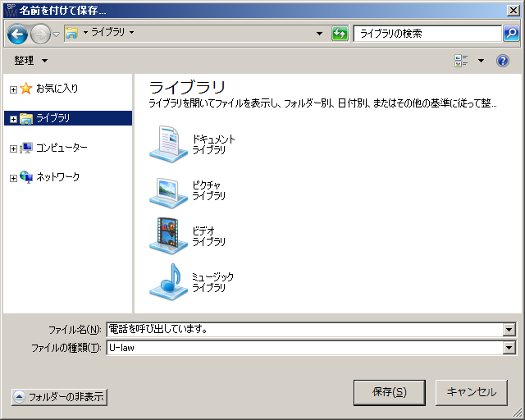Hide folders with フォルダーの非表示 button
This screenshot has width=525, height=420.
click(x=59, y=397)
